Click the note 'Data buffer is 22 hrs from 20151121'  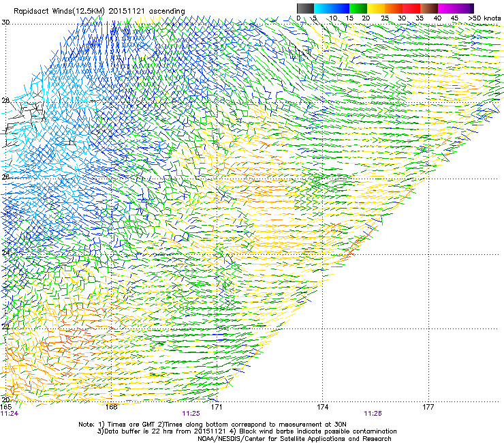(x=165, y=431)
